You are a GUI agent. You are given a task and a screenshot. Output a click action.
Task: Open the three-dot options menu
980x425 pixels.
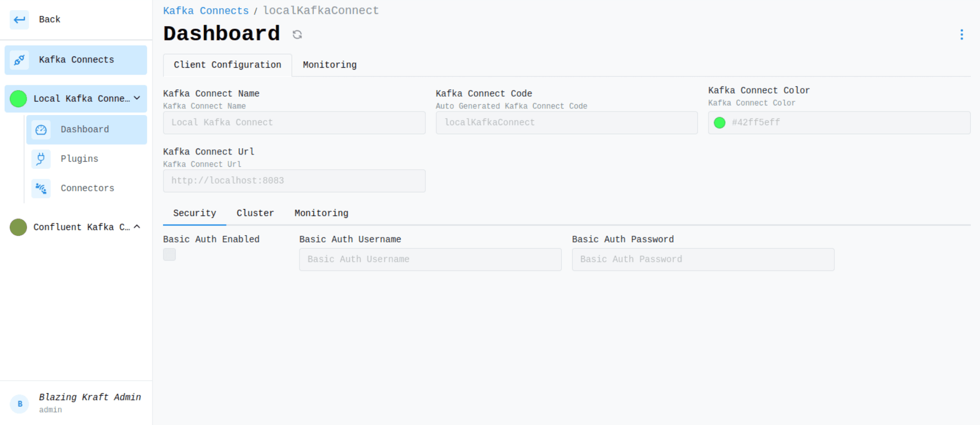pos(961,34)
